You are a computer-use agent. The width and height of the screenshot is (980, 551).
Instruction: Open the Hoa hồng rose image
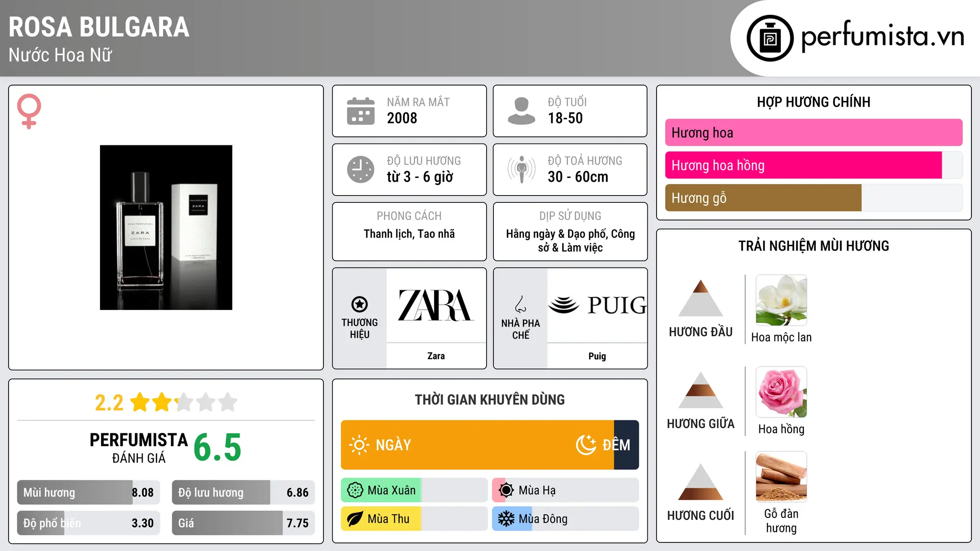781,392
